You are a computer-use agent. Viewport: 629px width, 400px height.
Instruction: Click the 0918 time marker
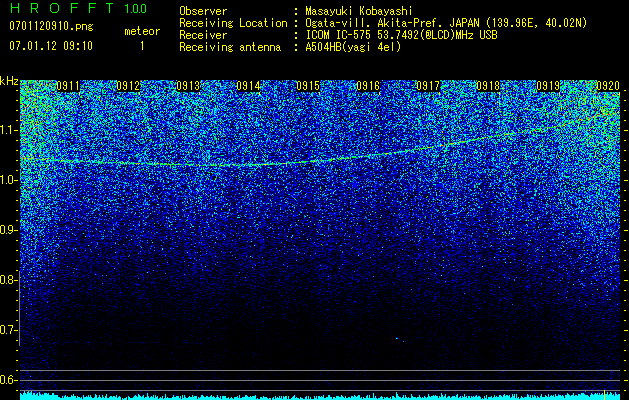click(488, 86)
